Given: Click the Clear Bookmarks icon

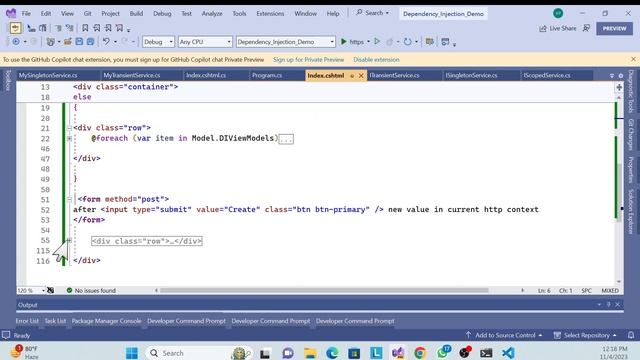Looking at the screenshot, I should pyautogui.click(x=119, y=28).
